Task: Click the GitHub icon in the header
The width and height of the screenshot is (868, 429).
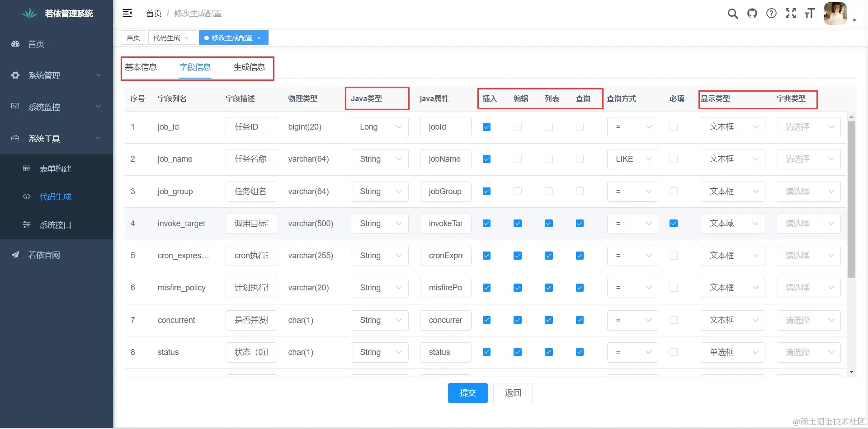Action: coord(752,14)
